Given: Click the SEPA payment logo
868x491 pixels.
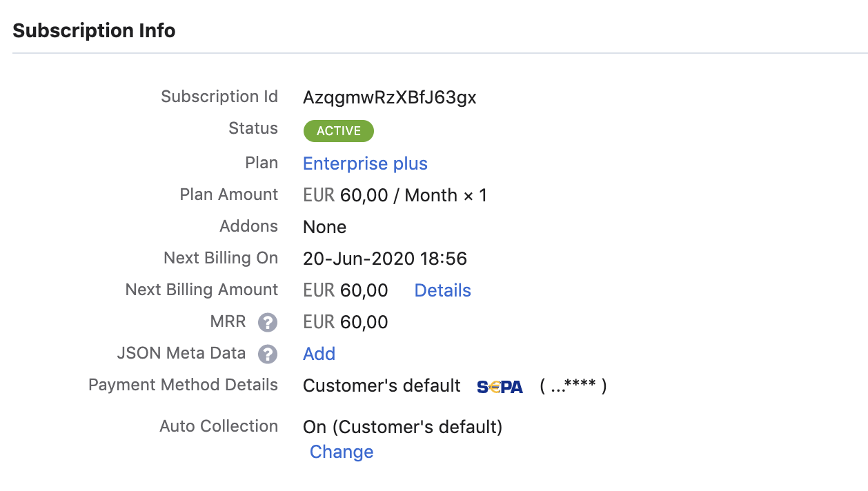Looking at the screenshot, I should pos(500,387).
